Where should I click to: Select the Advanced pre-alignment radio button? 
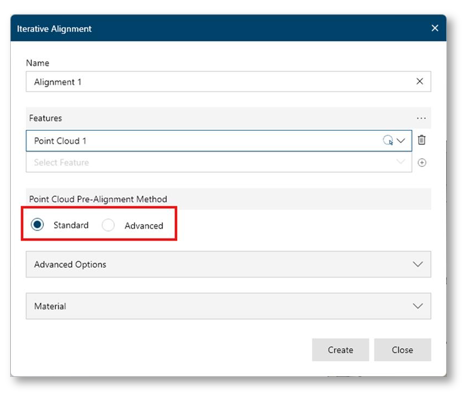108,225
